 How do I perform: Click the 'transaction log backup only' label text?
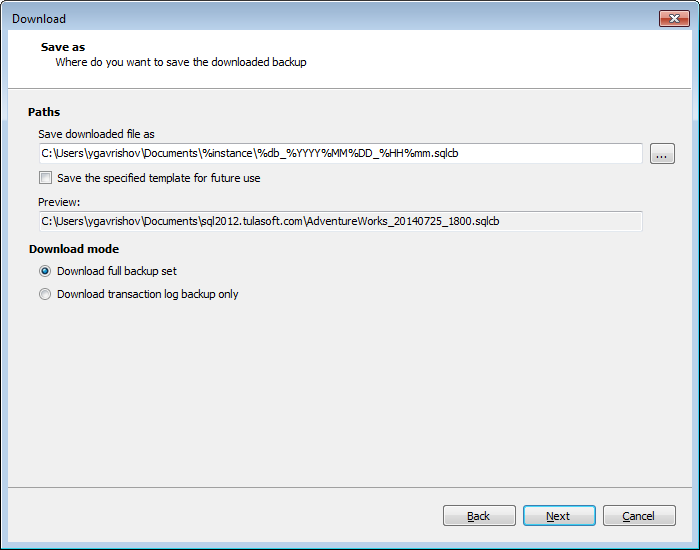tap(173, 294)
